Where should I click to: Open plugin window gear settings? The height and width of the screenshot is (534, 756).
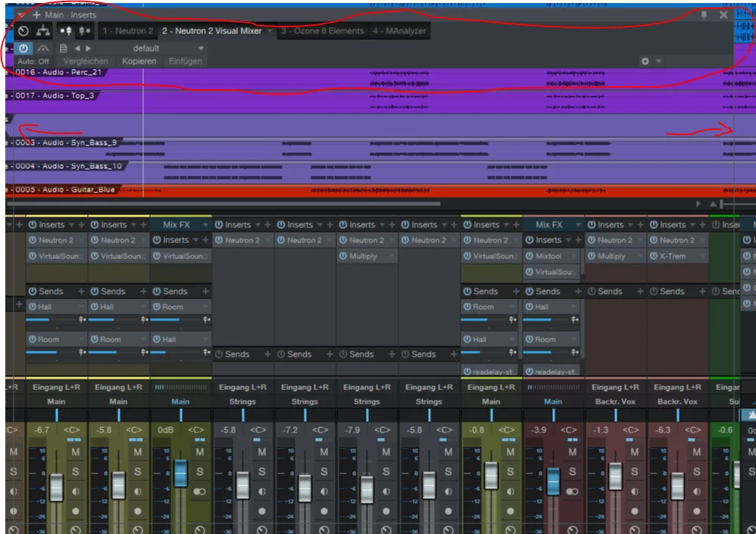tap(645, 61)
